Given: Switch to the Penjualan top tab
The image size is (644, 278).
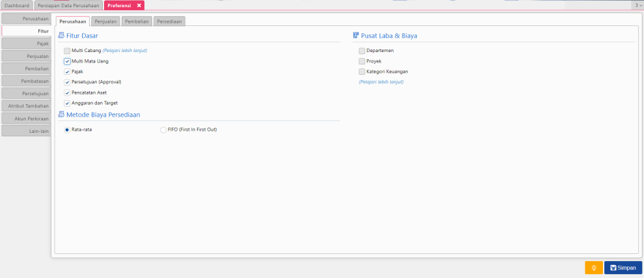Looking at the screenshot, I should 105,21.
